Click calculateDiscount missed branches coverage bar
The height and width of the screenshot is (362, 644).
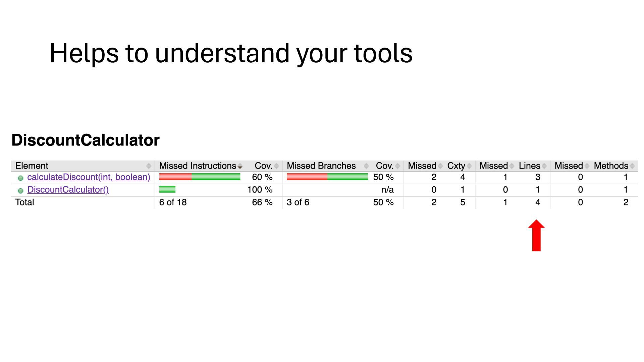[x=327, y=177]
